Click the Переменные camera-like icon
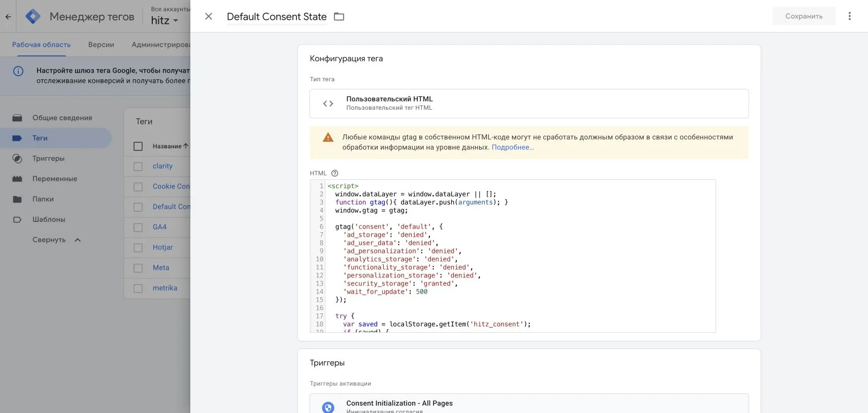 coord(17,179)
